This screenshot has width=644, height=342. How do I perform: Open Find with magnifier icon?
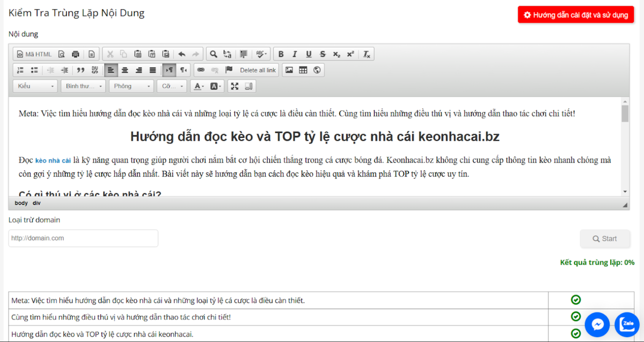[x=214, y=54]
